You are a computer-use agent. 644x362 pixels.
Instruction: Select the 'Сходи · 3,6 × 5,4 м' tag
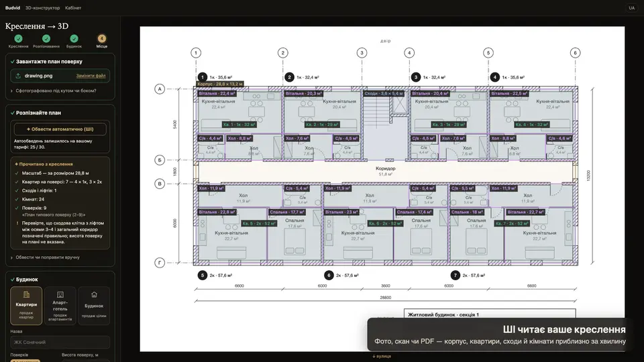384,94
